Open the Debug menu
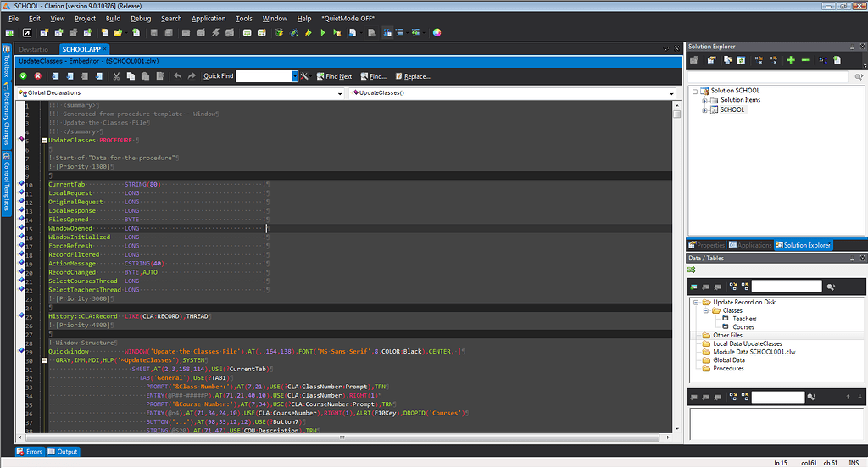This screenshot has height=468, width=868. click(x=141, y=18)
